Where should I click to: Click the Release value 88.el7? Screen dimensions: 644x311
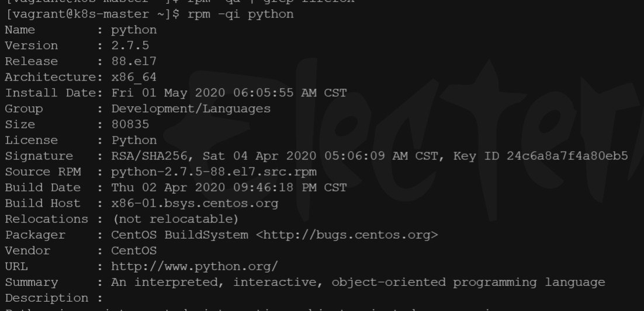point(134,61)
